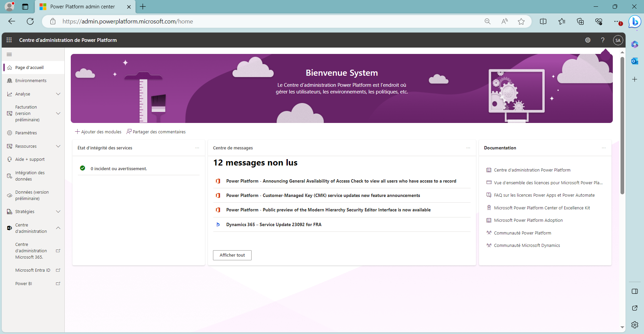644x334 pixels.
Task: Click the Afficher tout button
Action: point(232,255)
